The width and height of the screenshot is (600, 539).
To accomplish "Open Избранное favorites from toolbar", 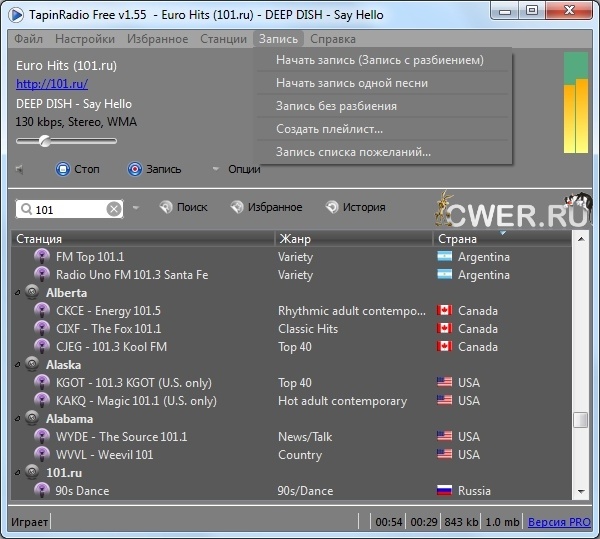I will point(237,207).
